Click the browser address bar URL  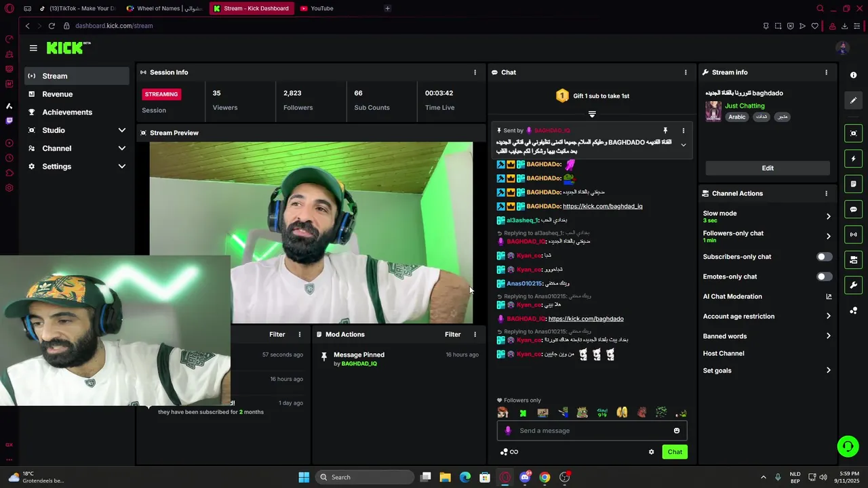(114, 26)
